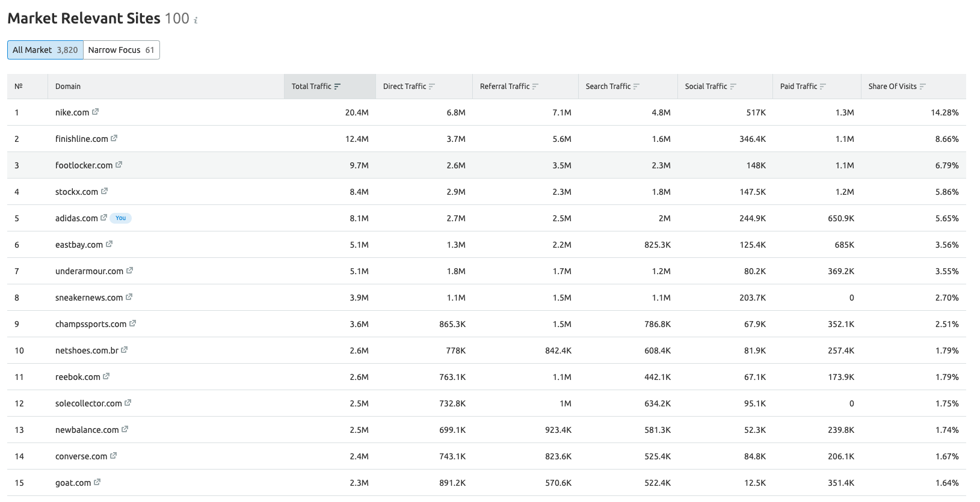Open the solecollector.com domain link
The width and height of the screenshot is (980, 502).
[88, 403]
